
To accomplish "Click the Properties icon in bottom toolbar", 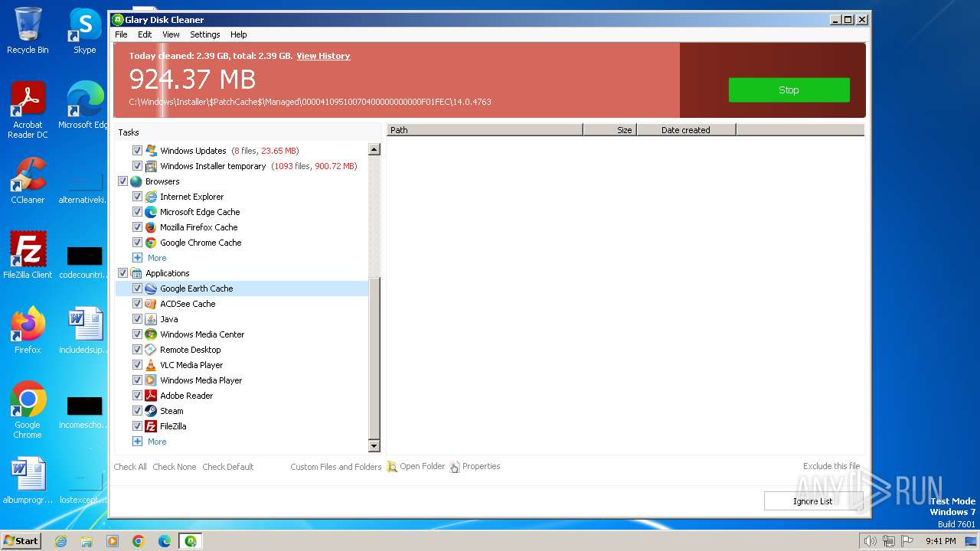I will tap(455, 467).
